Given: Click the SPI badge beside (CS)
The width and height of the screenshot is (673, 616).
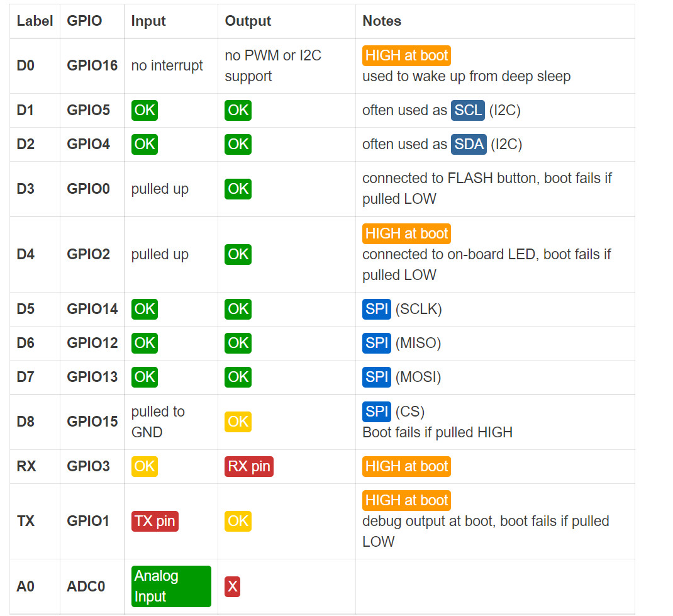Looking at the screenshot, I should coord(377,412).
